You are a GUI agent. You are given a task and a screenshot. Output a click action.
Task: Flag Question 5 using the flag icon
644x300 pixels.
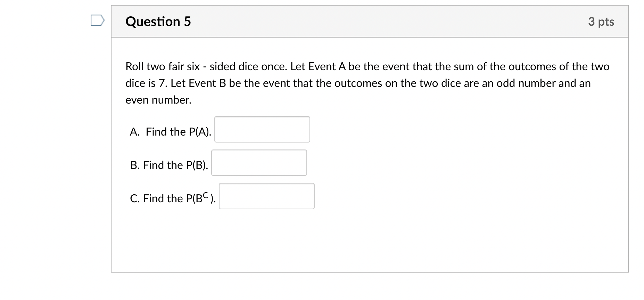point(97,20)
